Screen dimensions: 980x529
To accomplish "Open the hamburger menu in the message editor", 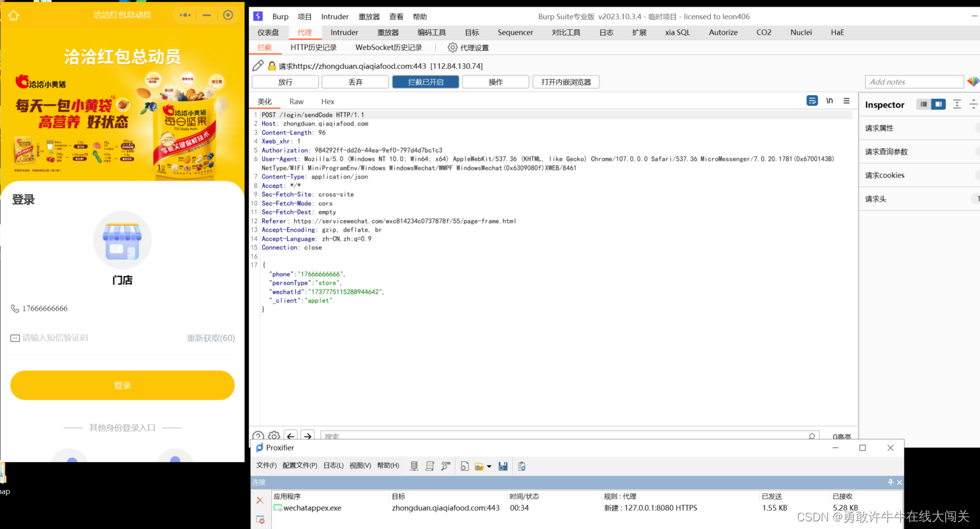I will click(x=847, y=101).
